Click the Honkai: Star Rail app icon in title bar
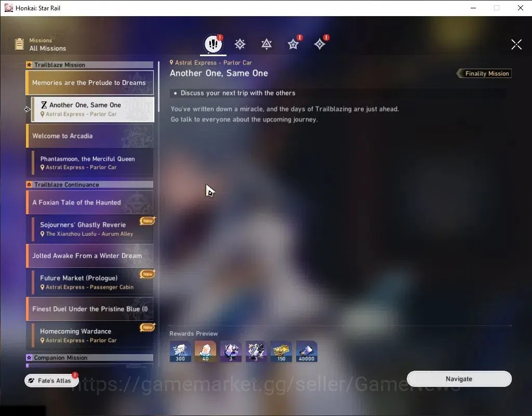 [x=8, y=8]
